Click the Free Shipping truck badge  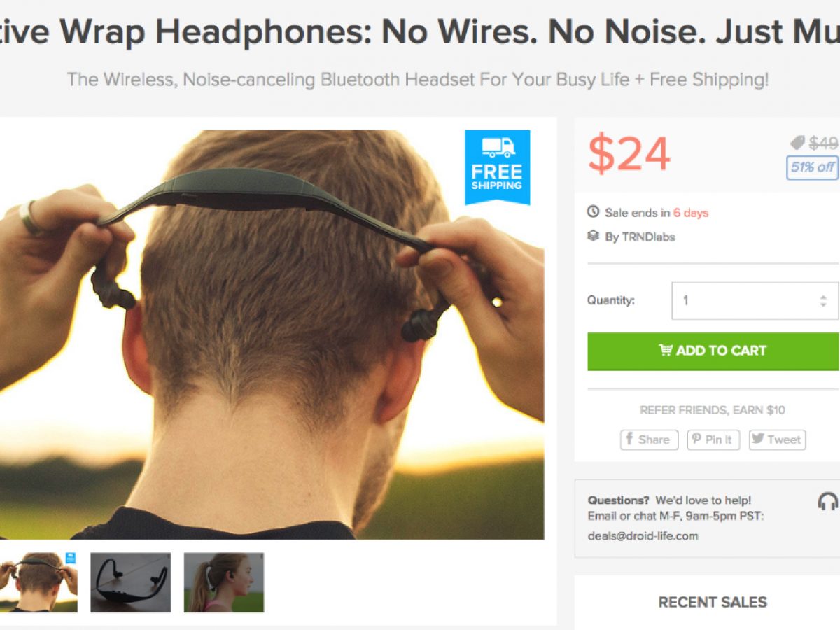click(x=498, y=167)
